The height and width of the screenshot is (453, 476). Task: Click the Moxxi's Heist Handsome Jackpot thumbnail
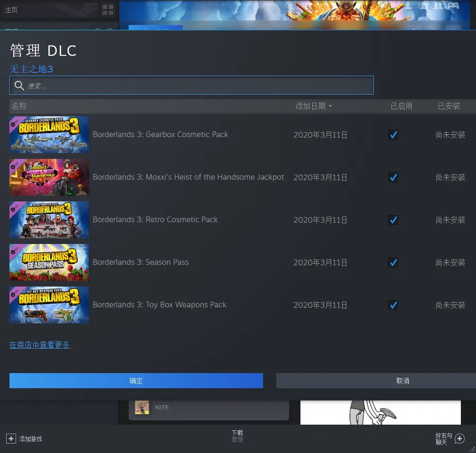point(49,177)
